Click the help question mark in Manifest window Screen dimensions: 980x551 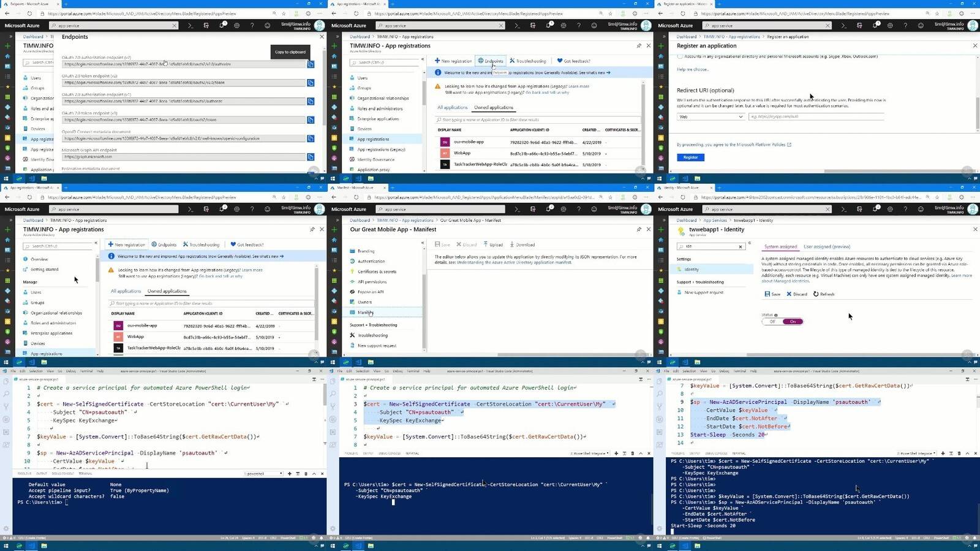click(x=579, y=210)
